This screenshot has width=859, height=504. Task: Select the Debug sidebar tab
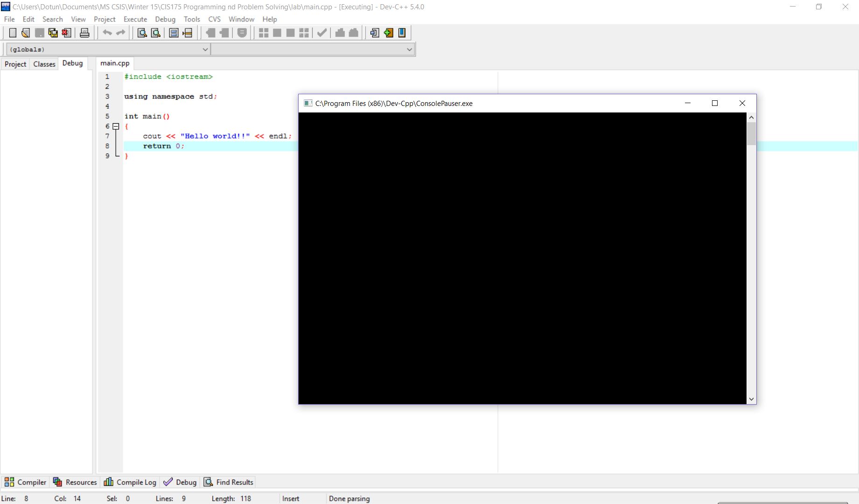click(x=72, y=63)
